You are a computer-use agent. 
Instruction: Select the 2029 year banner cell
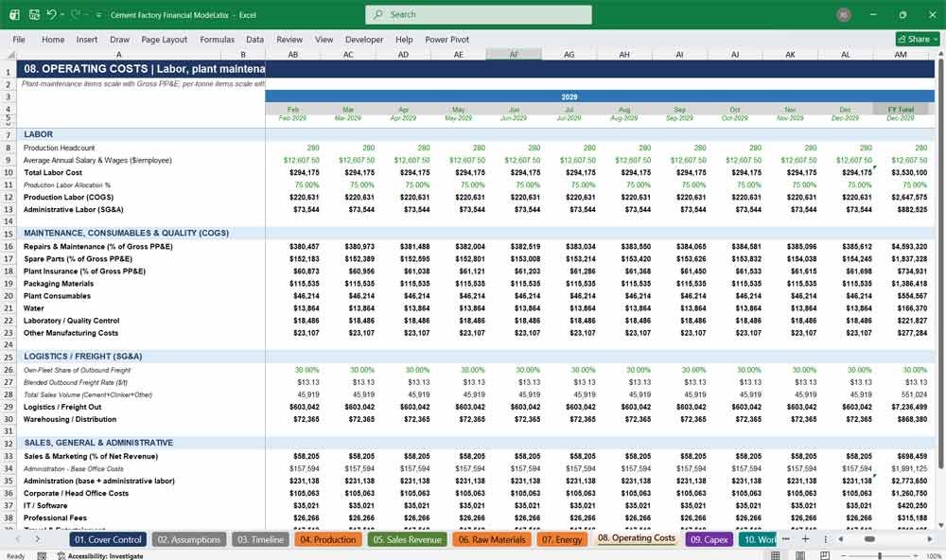click(569, 96)
